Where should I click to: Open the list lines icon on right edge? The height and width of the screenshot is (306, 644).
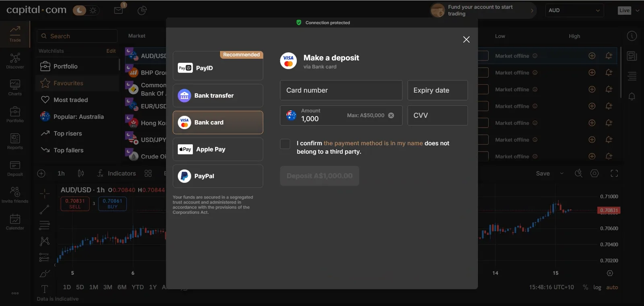click(x=632, y=76)
